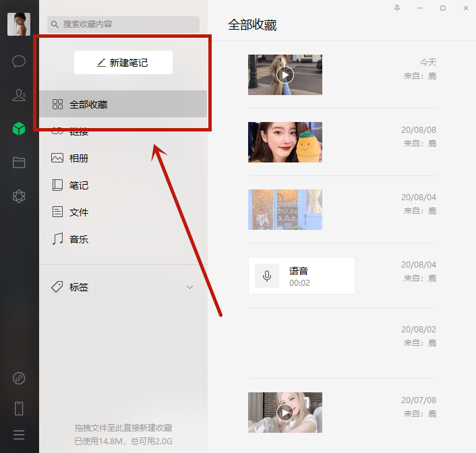
Task: Click the 20/08/08 date text
Action: 419,130
